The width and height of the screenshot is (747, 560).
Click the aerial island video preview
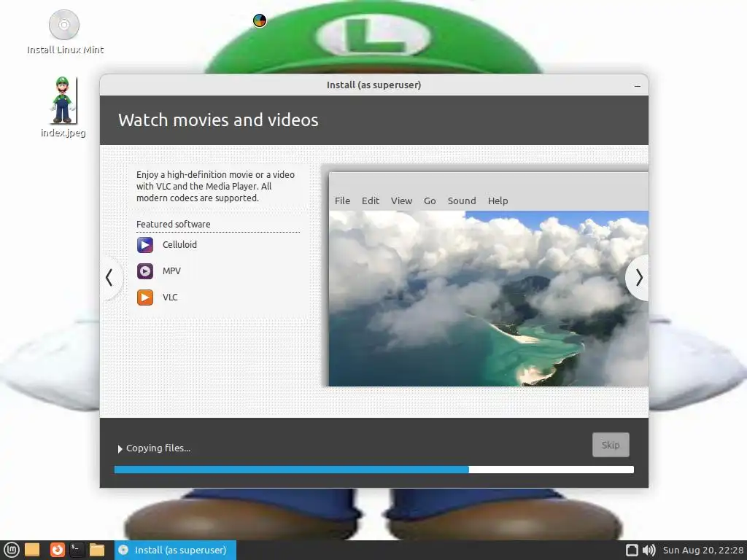(x=489, y=298)
